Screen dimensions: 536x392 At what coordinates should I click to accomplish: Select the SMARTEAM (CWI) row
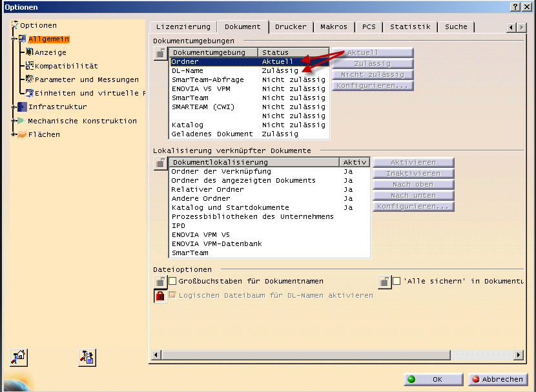tap(249, 107)
